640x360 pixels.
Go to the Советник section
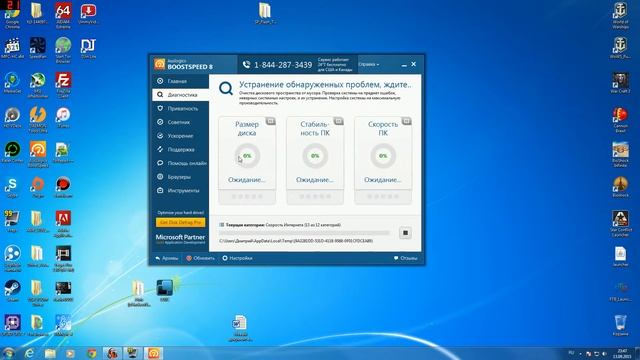pos(180,122)
